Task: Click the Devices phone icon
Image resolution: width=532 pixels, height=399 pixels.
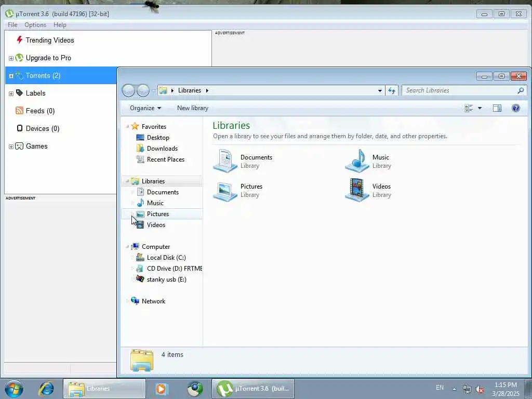Action: [x=20, y=128]
